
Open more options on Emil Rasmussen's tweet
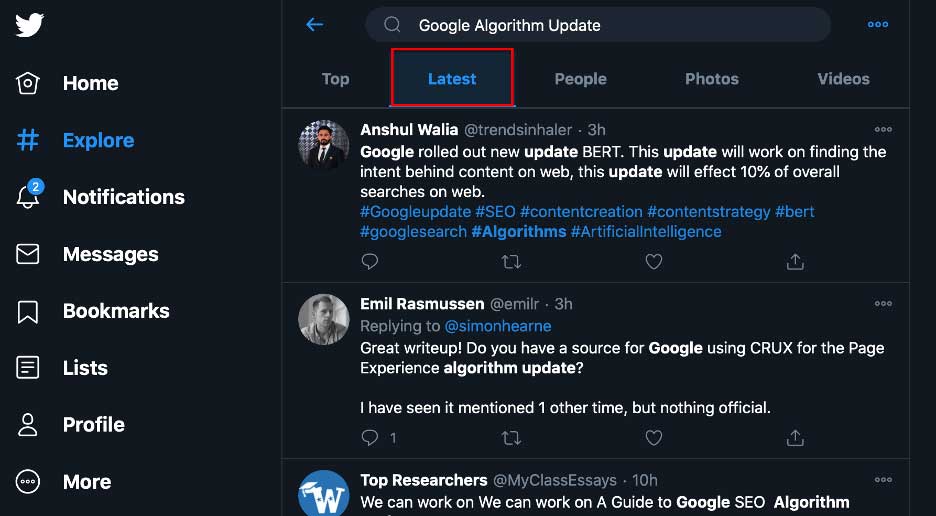coord(883,304)
